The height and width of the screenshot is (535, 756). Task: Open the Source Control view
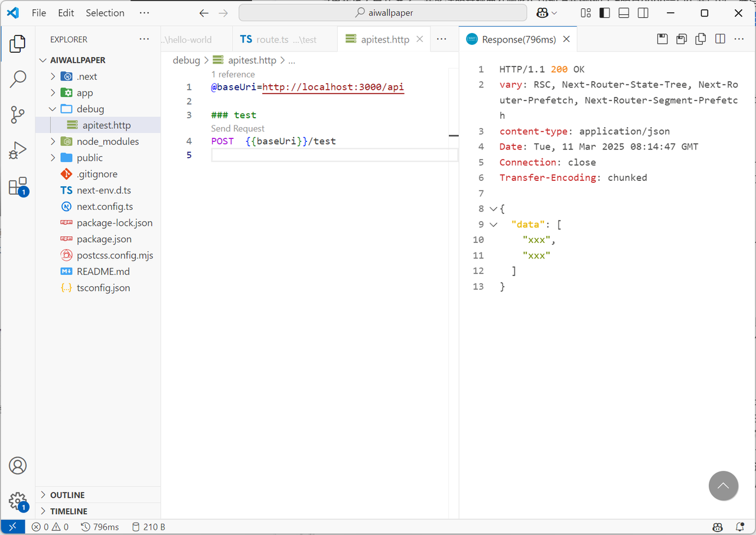[x=18, y=115]
